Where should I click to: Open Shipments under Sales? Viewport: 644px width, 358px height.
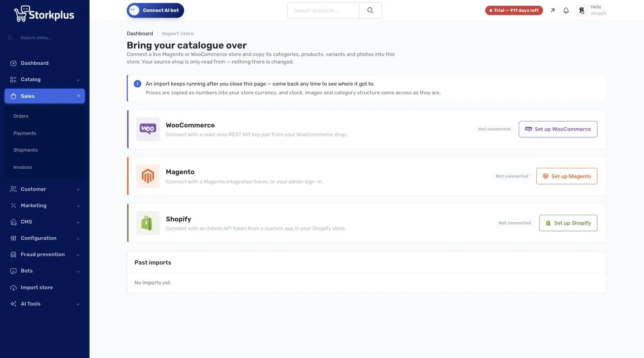click(26, 150)
